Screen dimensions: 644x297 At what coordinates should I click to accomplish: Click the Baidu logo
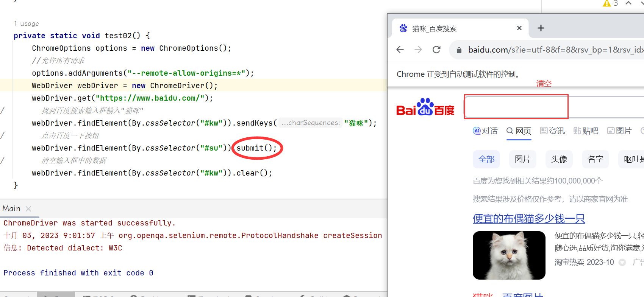point(425,107)
